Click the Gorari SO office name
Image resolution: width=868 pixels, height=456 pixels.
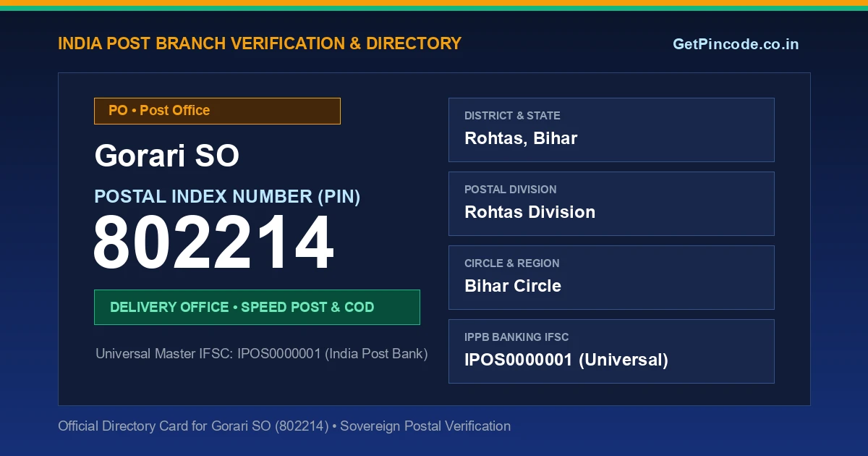(x=167, y=156)
